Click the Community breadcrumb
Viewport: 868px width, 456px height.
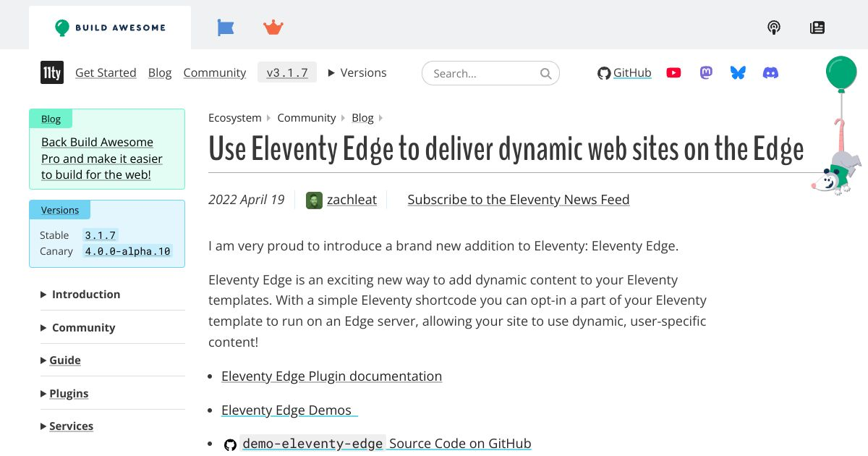[x=307, y=117]
